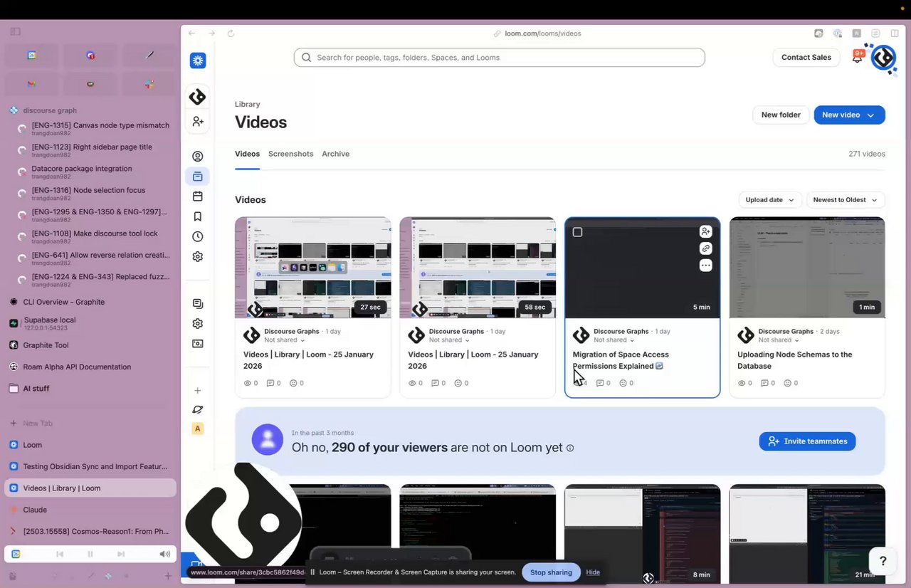
Task: Click the browser sidebar toggle icon
Action: pyautogui.click(x=15, y=32)
